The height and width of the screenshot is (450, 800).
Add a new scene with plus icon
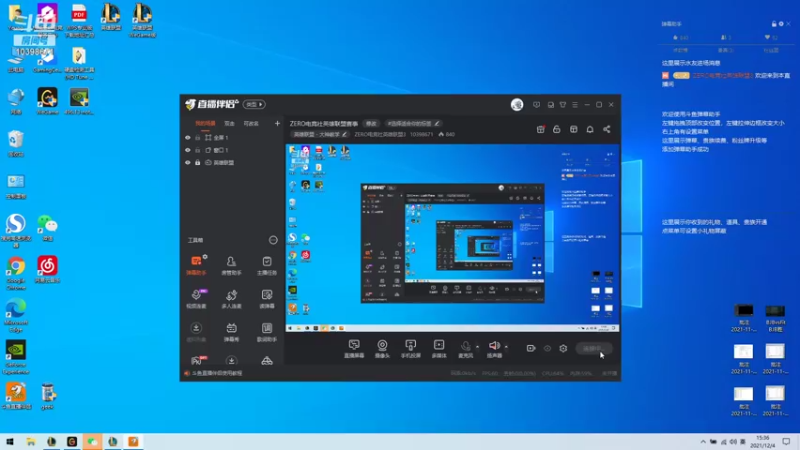click(277, 123)
